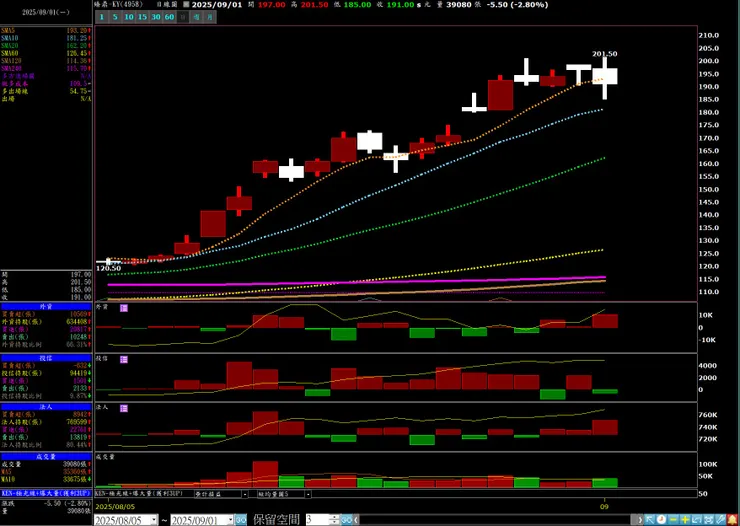Screen dimensions: 740x526
Task: Click the SMA60 indicator label
Action: 10,53
